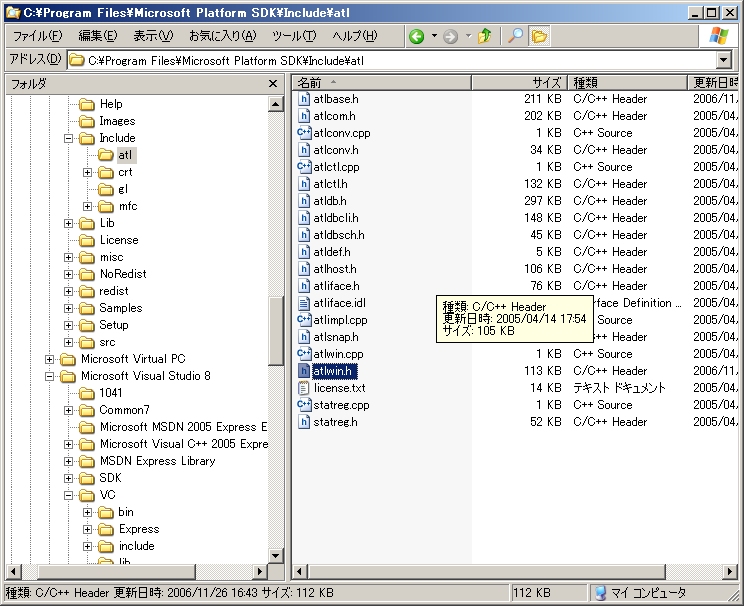This screenshot has width=744, height=606.
Task: Go up one folder level icon
Action: point(484,36)
